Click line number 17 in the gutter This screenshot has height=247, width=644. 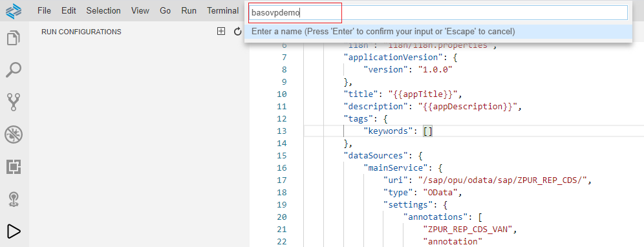[x=281, y=180]
